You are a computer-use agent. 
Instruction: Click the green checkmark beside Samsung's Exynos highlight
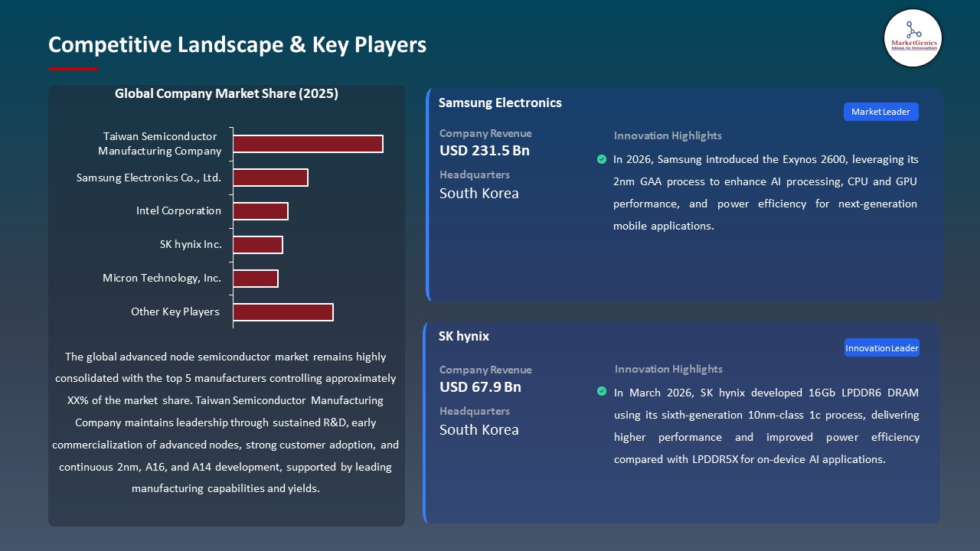[x=601, y=159]
